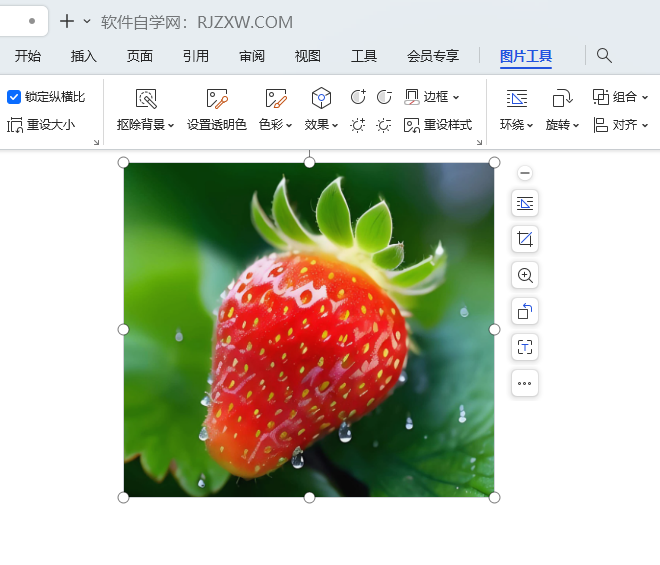
Task: Click the 环绕 wrap icon in ribbon
Action: (516, 99)
